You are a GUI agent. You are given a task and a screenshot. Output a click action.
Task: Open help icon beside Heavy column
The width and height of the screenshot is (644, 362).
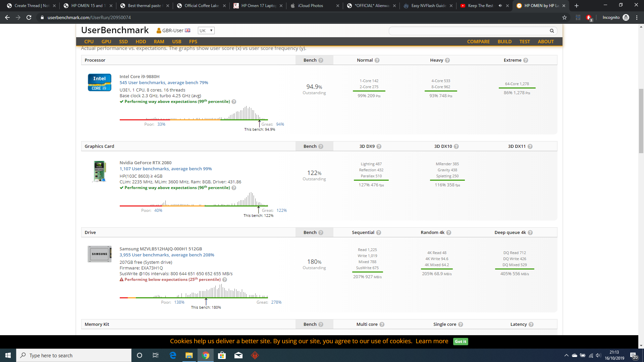(447, 60)
